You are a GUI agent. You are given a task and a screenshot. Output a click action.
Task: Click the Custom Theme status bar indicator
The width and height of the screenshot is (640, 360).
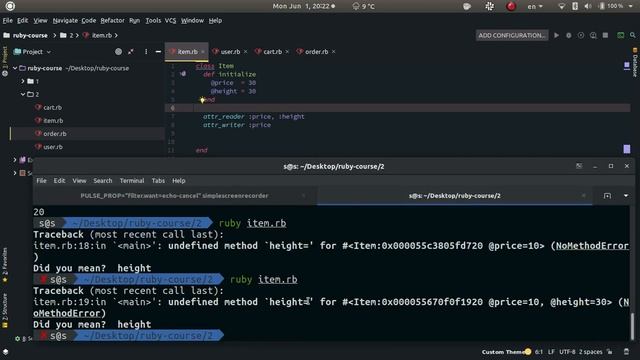[506, 352]
